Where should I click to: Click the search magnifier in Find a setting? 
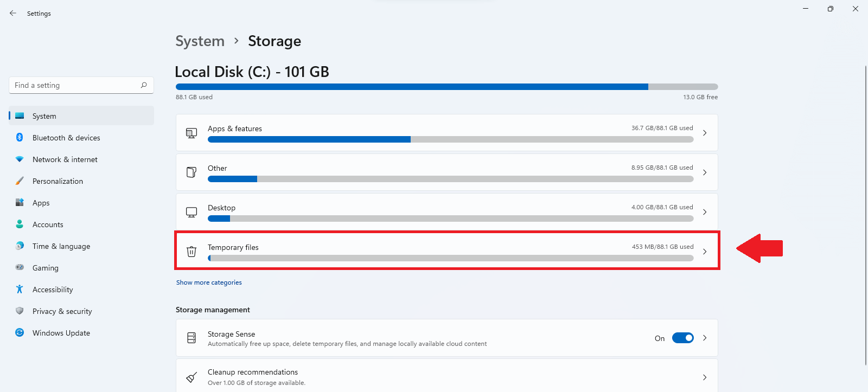point(144,85)
